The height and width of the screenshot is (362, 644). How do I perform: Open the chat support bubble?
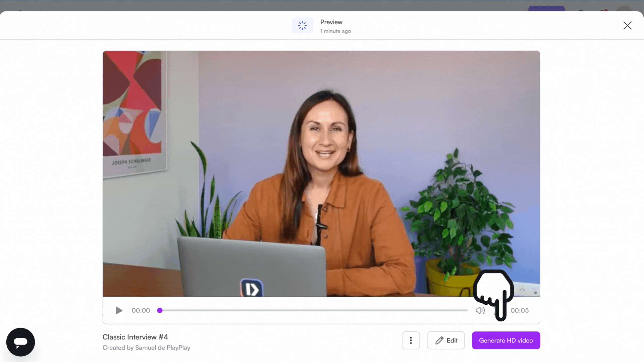(20, 342)
